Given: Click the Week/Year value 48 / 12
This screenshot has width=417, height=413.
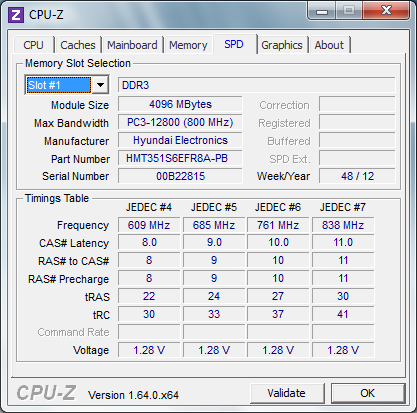Looking at the screenshot, I should [x=357, y=176].
